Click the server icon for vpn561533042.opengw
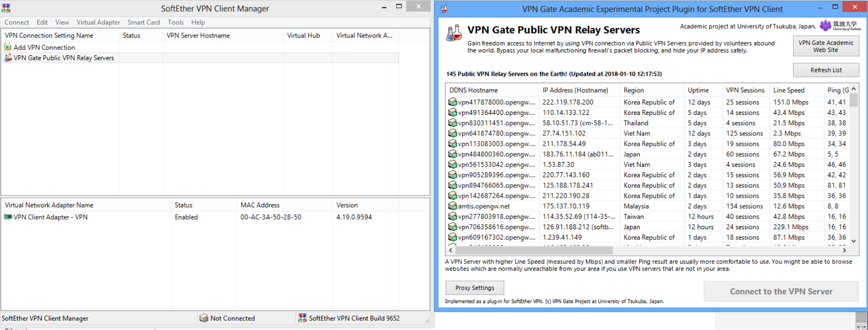 (x=452, y=164)
